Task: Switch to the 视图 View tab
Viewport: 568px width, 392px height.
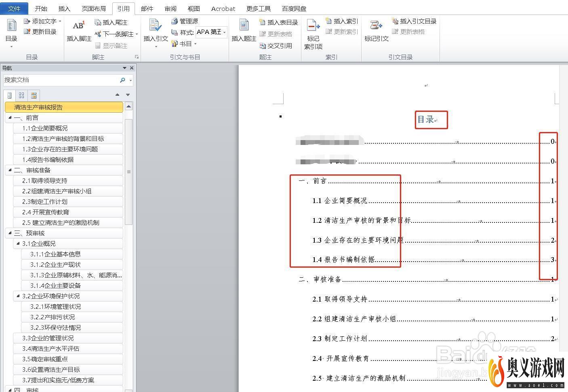Action: 194,8
